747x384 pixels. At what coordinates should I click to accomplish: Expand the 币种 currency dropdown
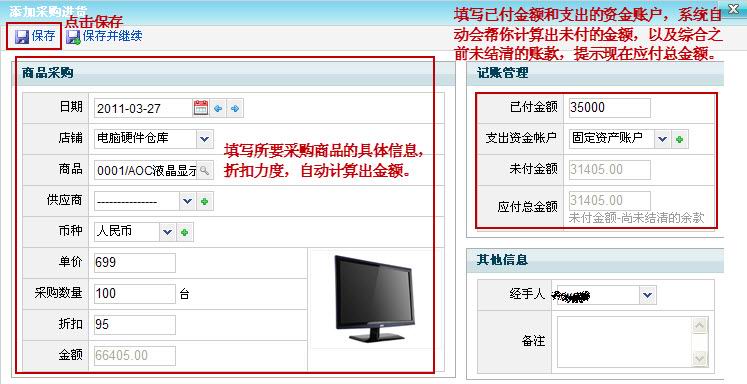click(167, 232)
